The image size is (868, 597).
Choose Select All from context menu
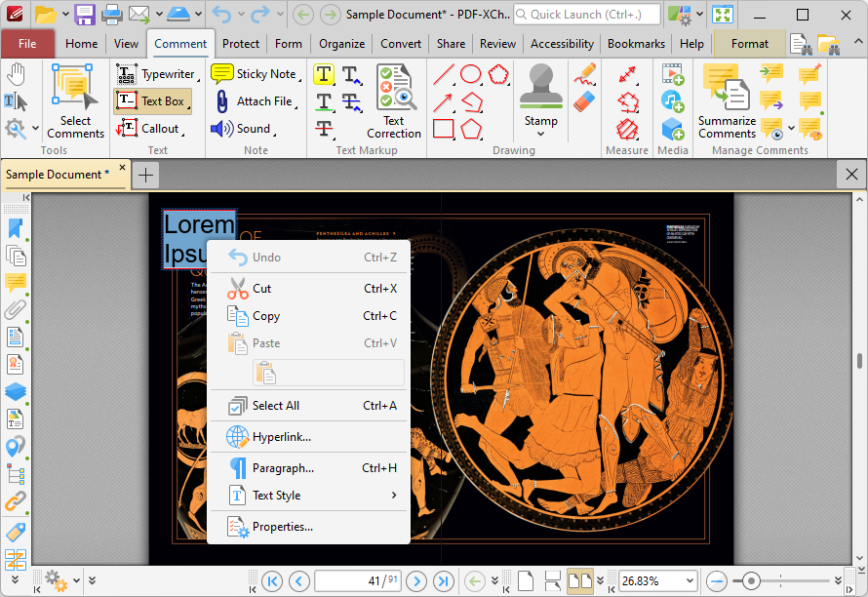[x=308, y=406]
